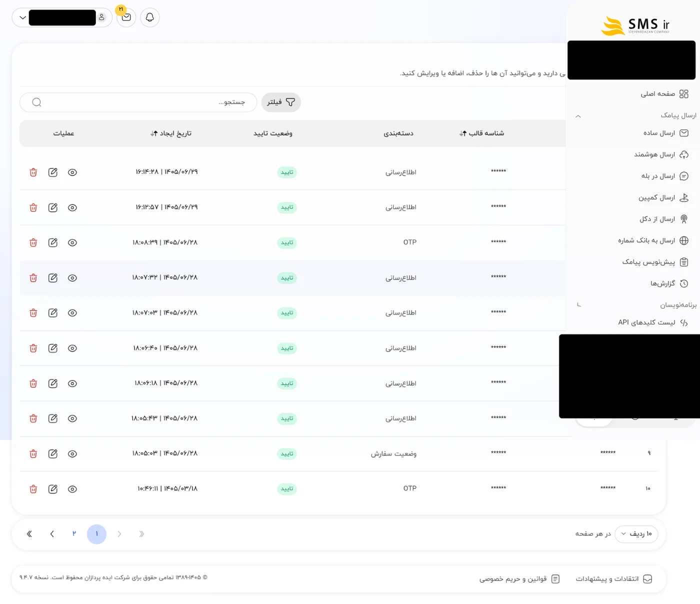Delete the وضعیت سفارش template row

click(x=33, y=454)
